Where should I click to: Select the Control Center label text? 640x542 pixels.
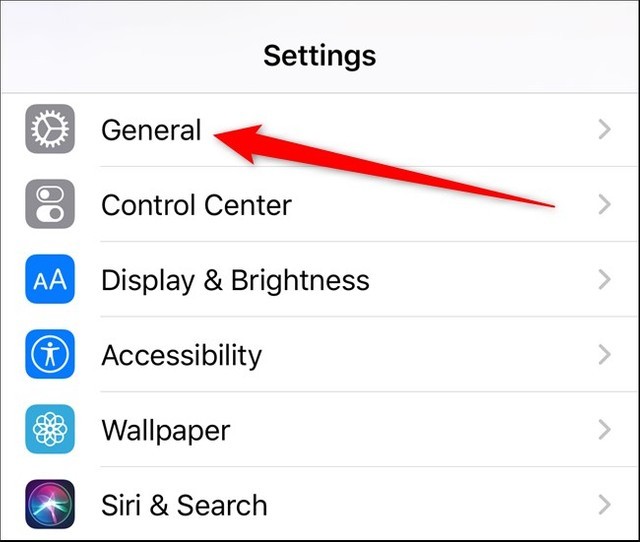[196, 205]
